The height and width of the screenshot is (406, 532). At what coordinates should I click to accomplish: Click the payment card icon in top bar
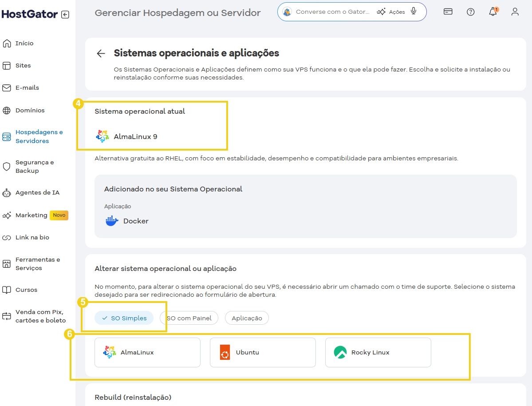pyautogui.click(x=448, y=12)
